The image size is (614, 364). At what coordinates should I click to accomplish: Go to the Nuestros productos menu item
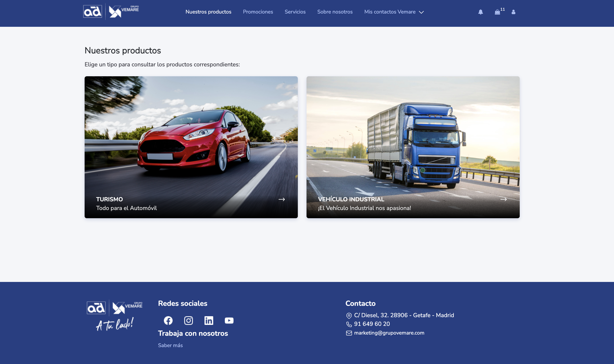coord(208,12)
